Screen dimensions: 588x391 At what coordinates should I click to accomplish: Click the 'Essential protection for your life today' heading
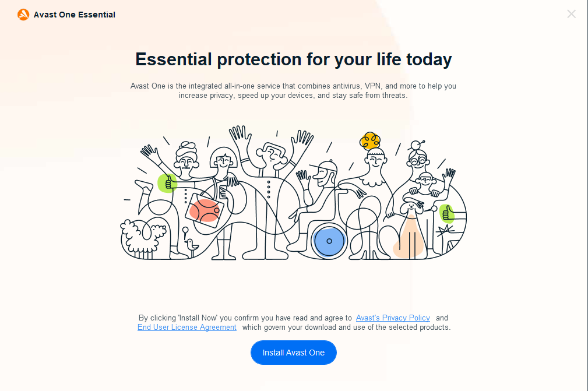294,59
